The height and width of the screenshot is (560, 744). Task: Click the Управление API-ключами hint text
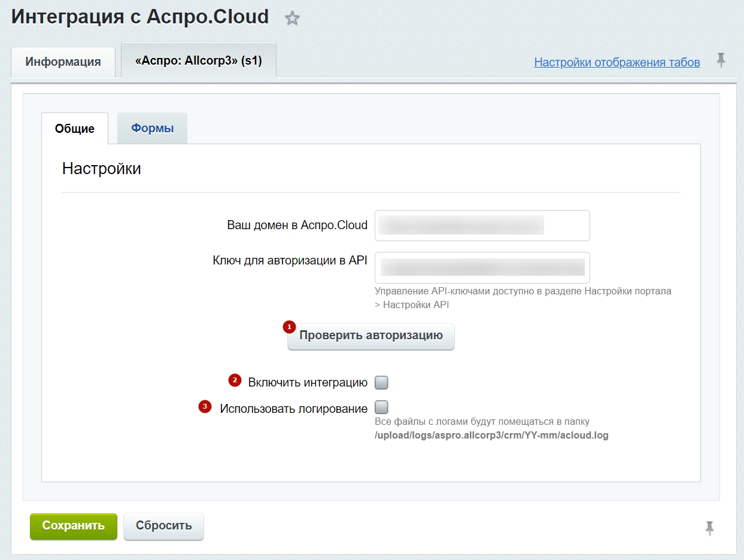(523, 298)
